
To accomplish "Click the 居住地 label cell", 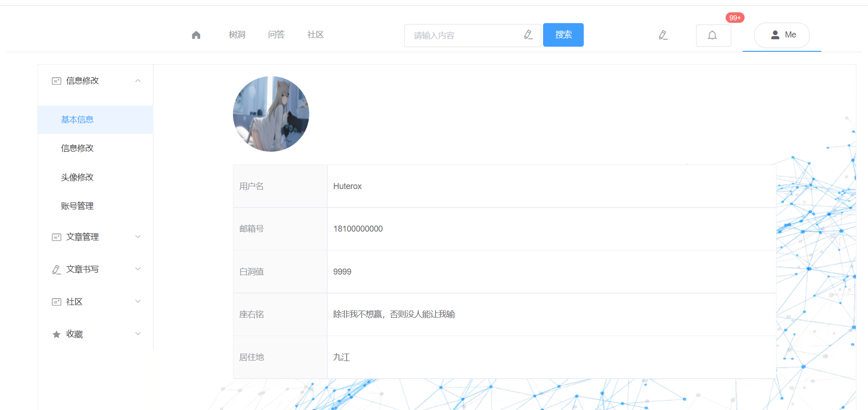I will (280, 357).
